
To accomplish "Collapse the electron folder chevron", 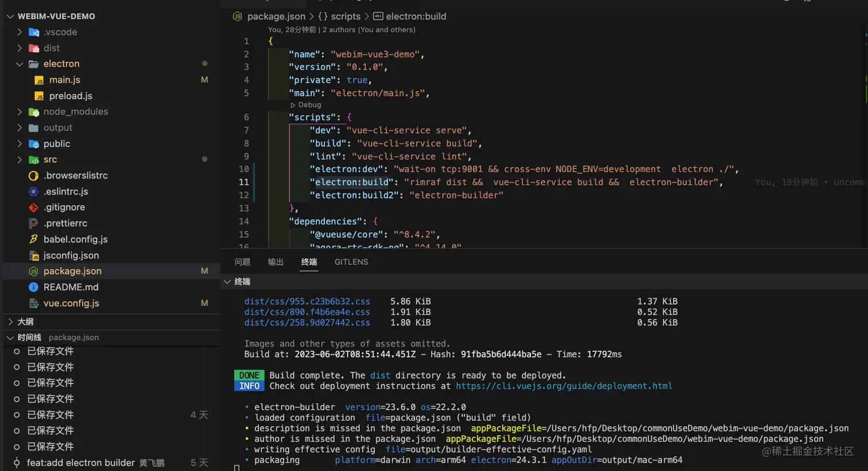I will point(20,64).
